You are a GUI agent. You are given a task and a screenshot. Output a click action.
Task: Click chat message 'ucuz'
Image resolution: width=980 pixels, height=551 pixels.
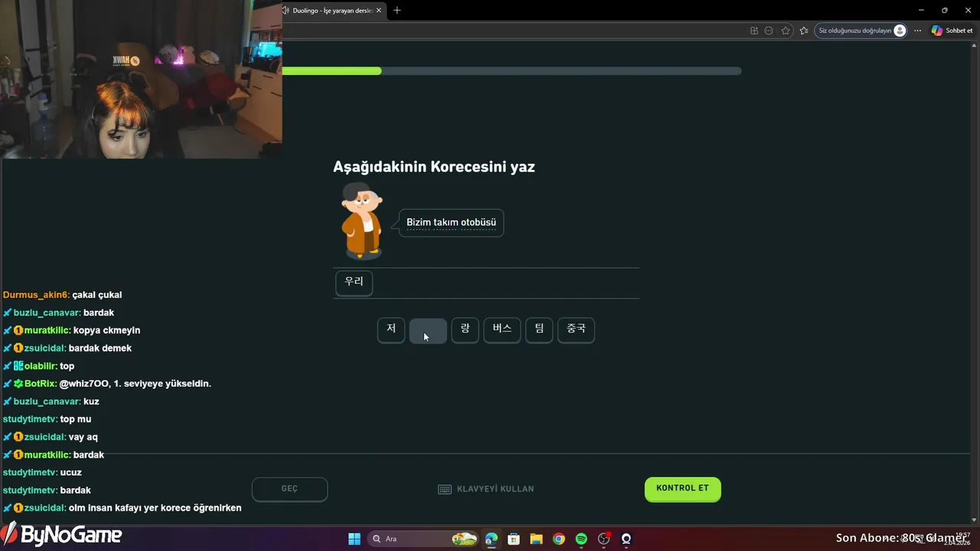pyautogui.click(x=71, y=473)
